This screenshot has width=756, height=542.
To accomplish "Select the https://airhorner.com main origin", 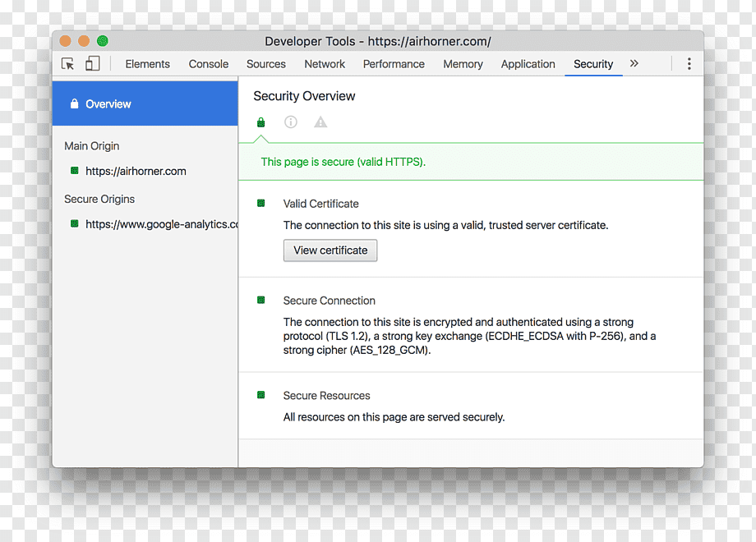I will [136, 171].
